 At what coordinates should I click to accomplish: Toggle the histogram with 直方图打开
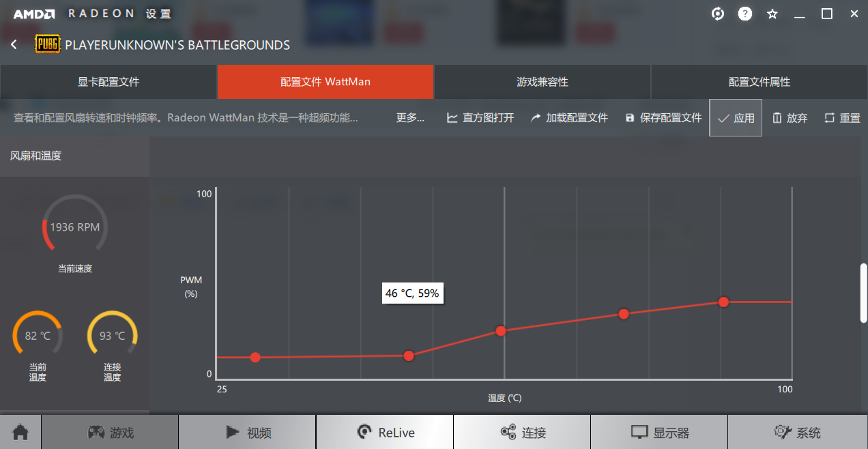(480, 118)
